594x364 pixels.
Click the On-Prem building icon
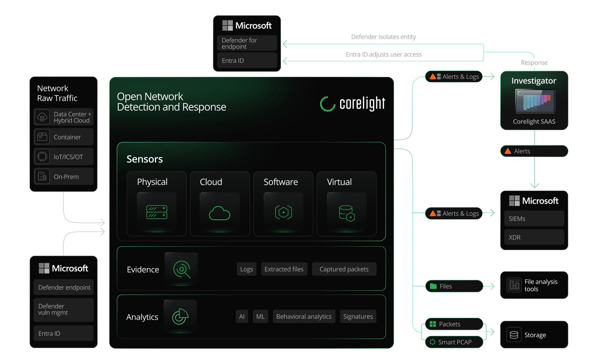point(42,176)
